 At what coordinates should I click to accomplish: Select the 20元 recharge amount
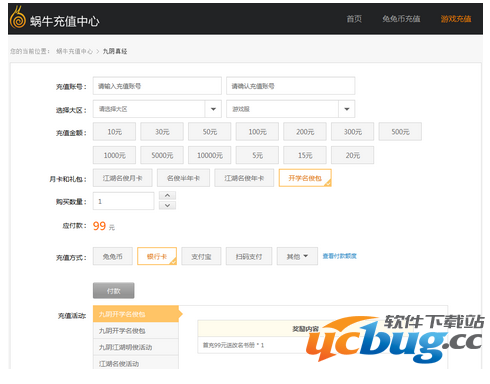[353, 155]
